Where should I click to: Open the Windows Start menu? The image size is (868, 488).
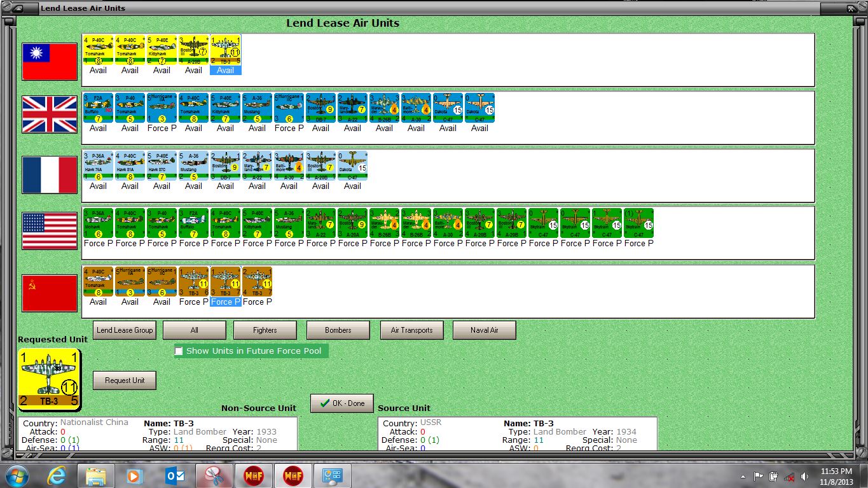point(17,475)
